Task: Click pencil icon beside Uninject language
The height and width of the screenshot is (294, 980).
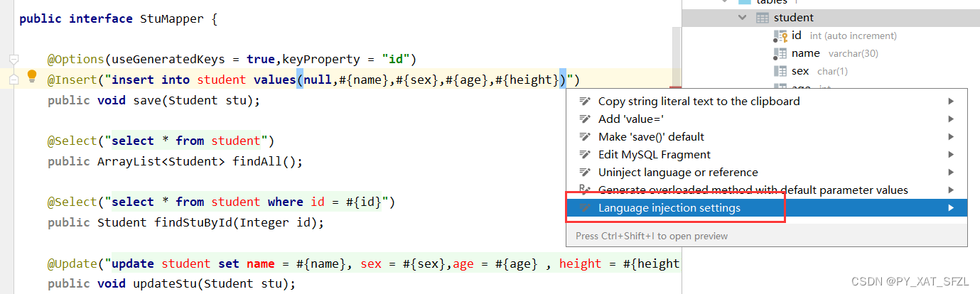Action: point(586,173)
